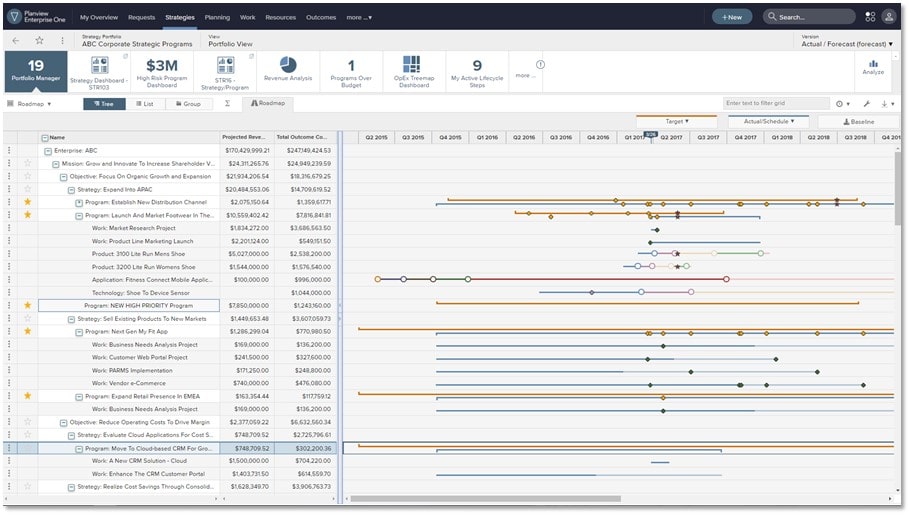This screenshot has height=515, width=910.
Task: Toggle star for Next Gen My Fit App
Action: point(27,332)
